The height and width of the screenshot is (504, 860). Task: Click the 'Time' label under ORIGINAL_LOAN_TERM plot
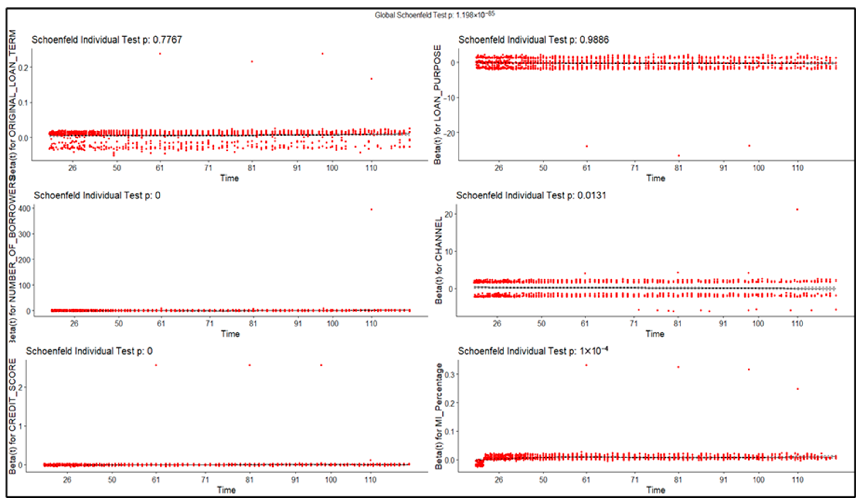(x=229, y=178)
